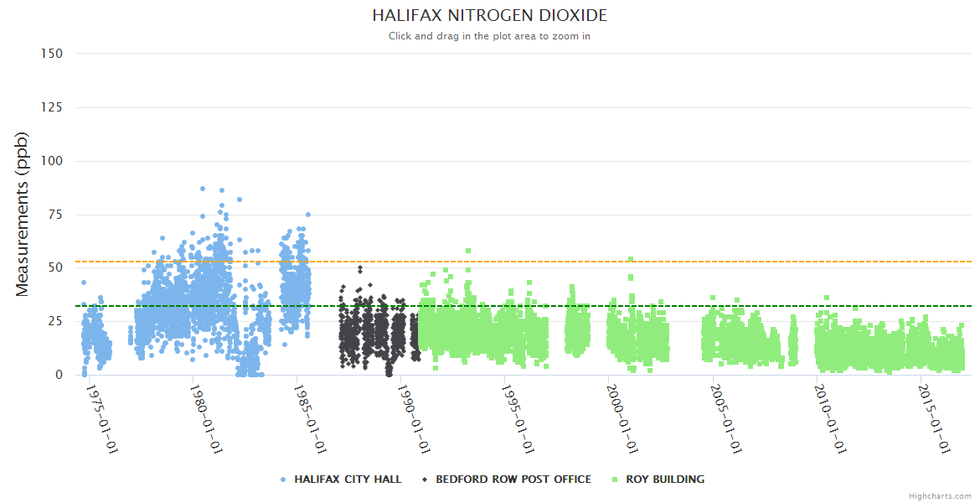Click the green square Roy Building legend marker

tap(616, 480)
